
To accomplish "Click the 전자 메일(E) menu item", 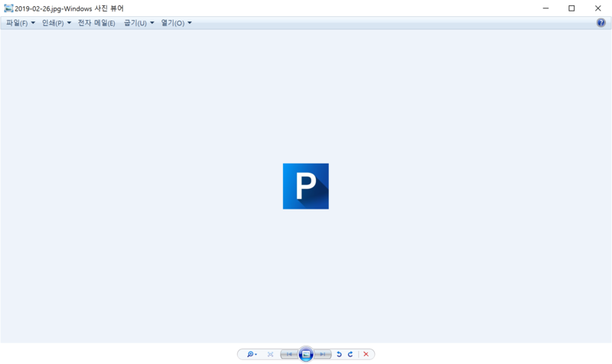I will [96, 23].
